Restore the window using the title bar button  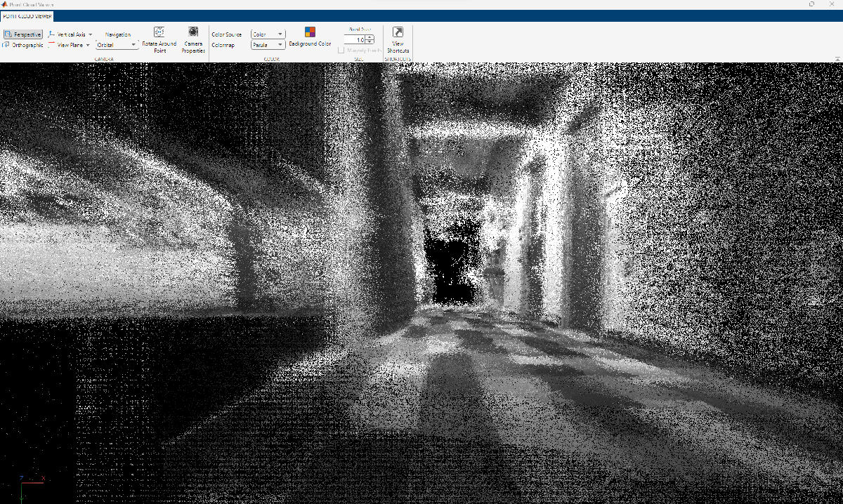coord(812,4)
